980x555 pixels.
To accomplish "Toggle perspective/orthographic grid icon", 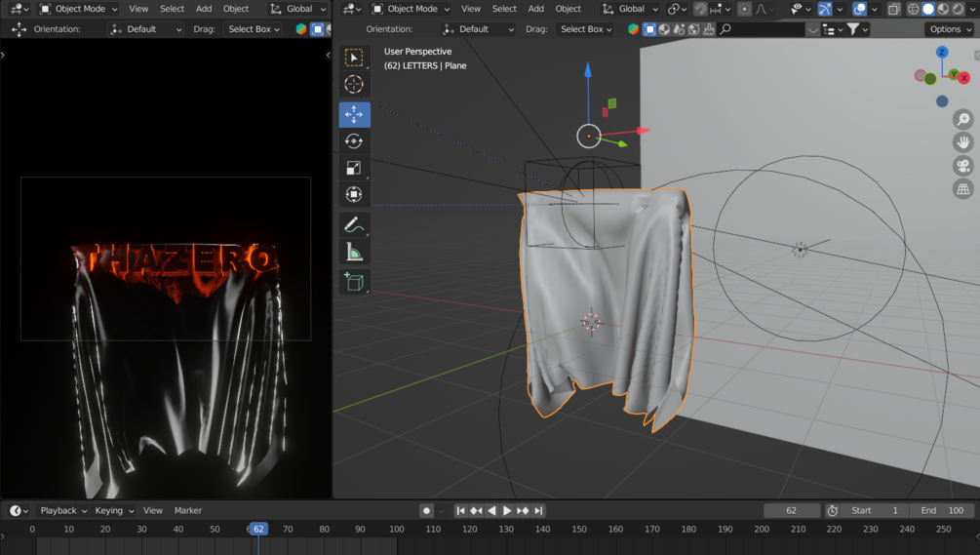I will coord(962,189).
